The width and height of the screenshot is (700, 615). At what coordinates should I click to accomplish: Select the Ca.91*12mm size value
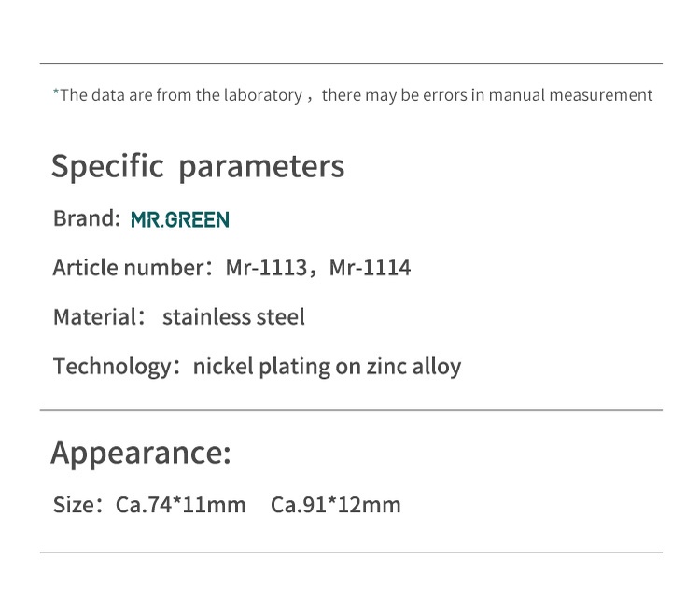click(x=335, y=505)
